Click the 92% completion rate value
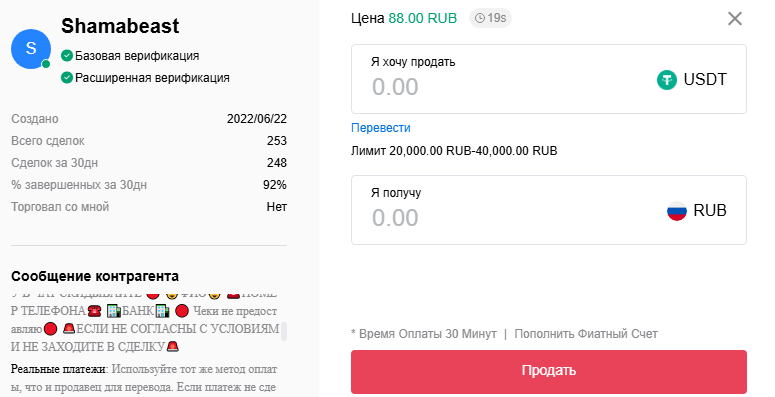This screenshot has width=775, height=397. coord(275,185)
